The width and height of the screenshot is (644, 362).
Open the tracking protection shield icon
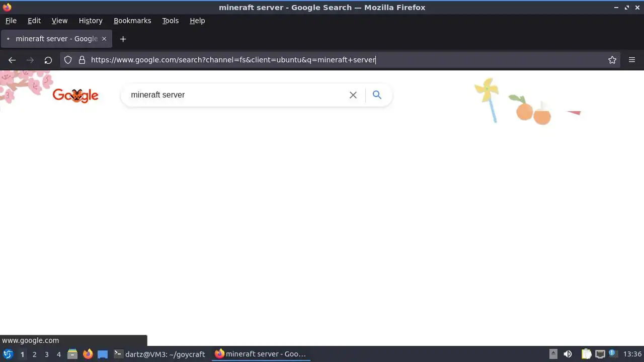pos(68,60)
